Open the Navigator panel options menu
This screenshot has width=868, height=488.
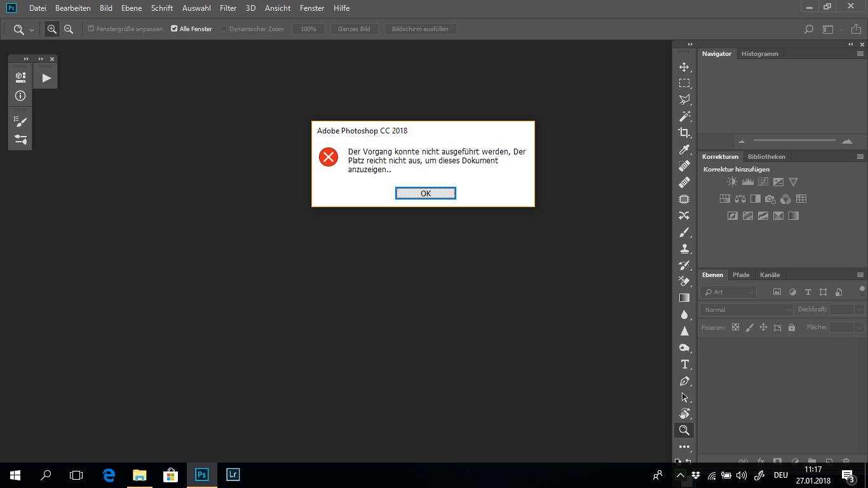860,54
